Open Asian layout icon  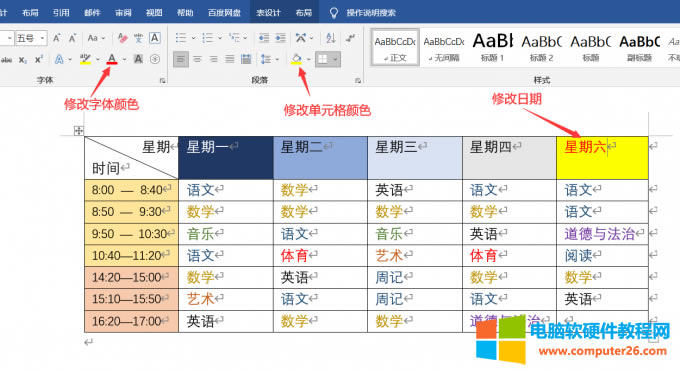pos(301,38)
